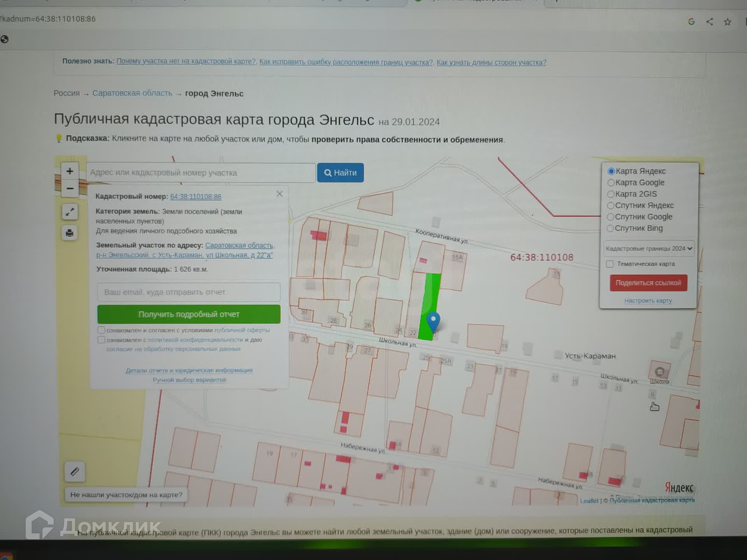Click the blue location marker pin
Viewport: 747px width, 560px height.
433,321
